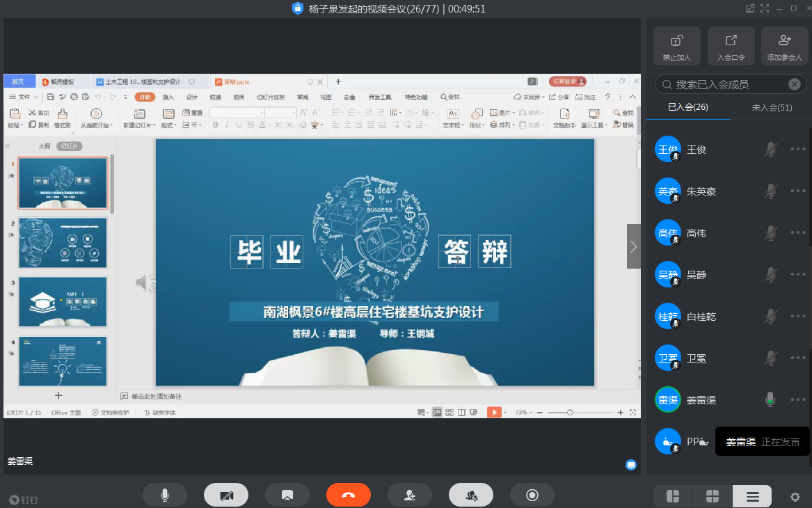812x508 pixels.
Task: Click the 禁止加人 lock button
Action: (x=676, y=46)
